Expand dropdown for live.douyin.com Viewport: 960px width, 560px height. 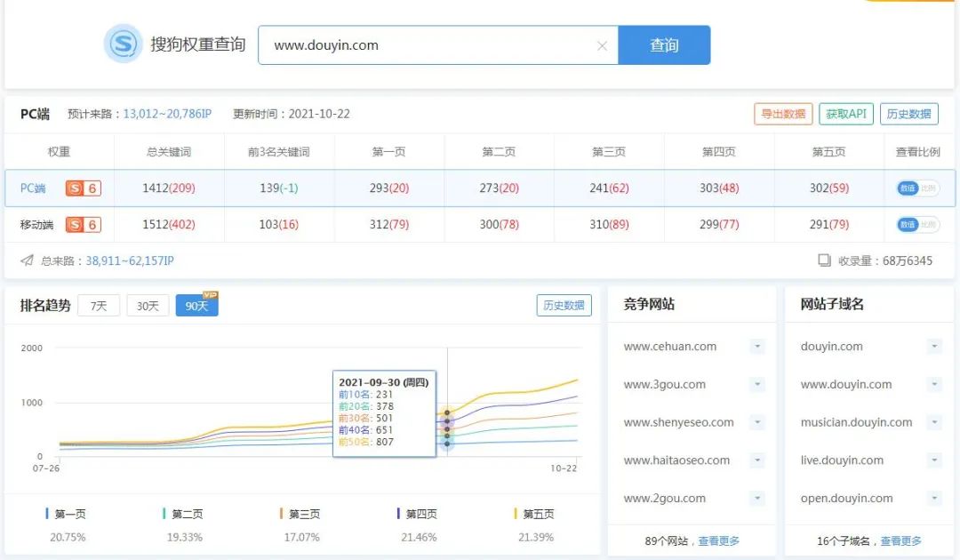(934, 460)
